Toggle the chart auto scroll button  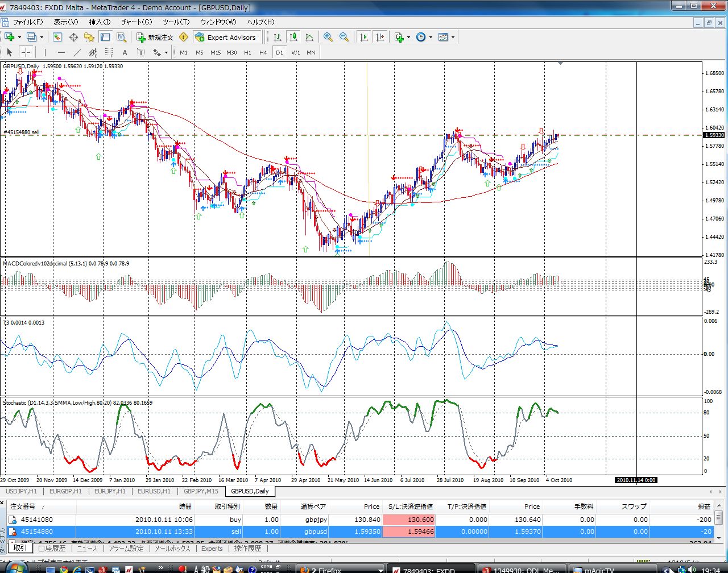point(364,37)
